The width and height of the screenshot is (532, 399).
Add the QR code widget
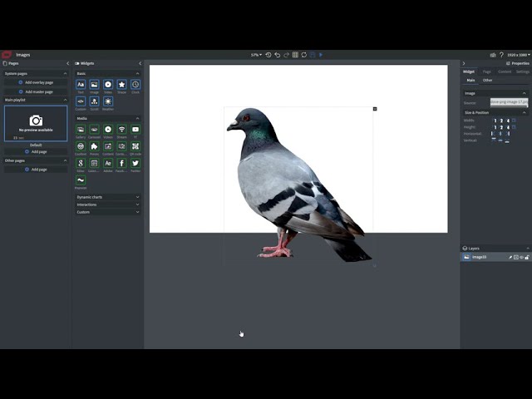click(x=135, y=146)
